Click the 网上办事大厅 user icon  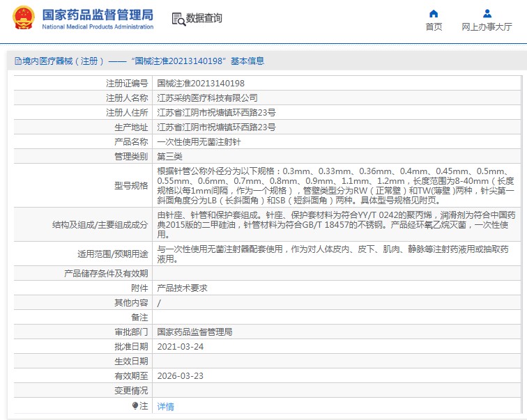[487, 13]
